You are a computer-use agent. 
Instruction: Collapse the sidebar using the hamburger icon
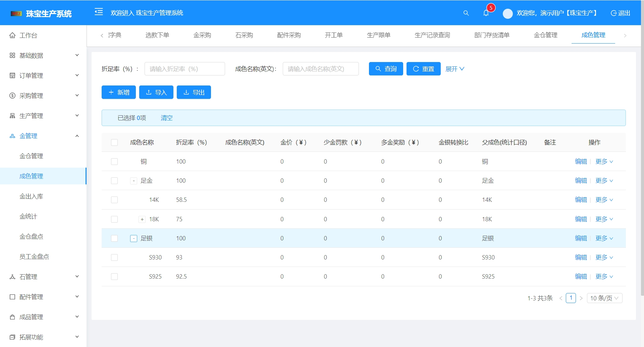click(99, 12)
